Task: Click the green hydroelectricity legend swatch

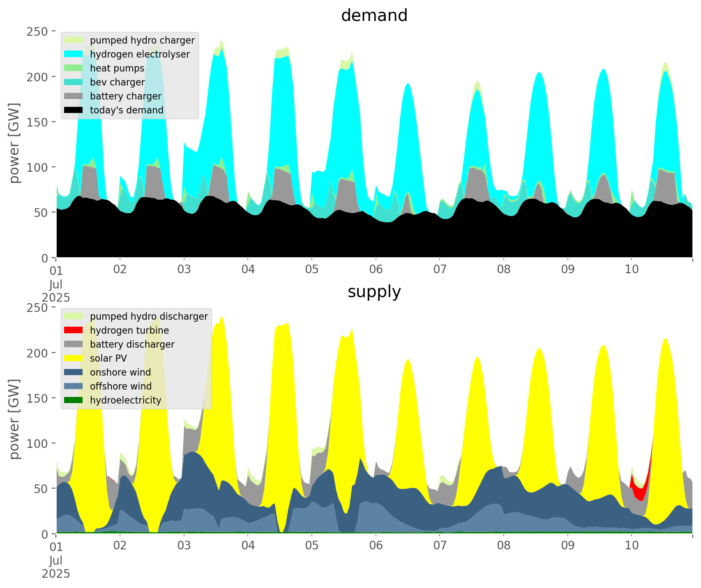Action: click(x=74, y=400)
